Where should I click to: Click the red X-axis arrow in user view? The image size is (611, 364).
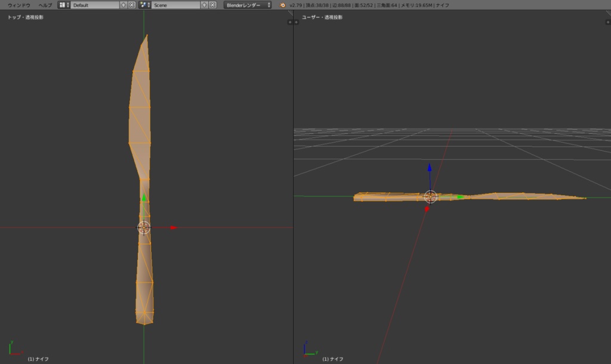click(x=427, y=209)
